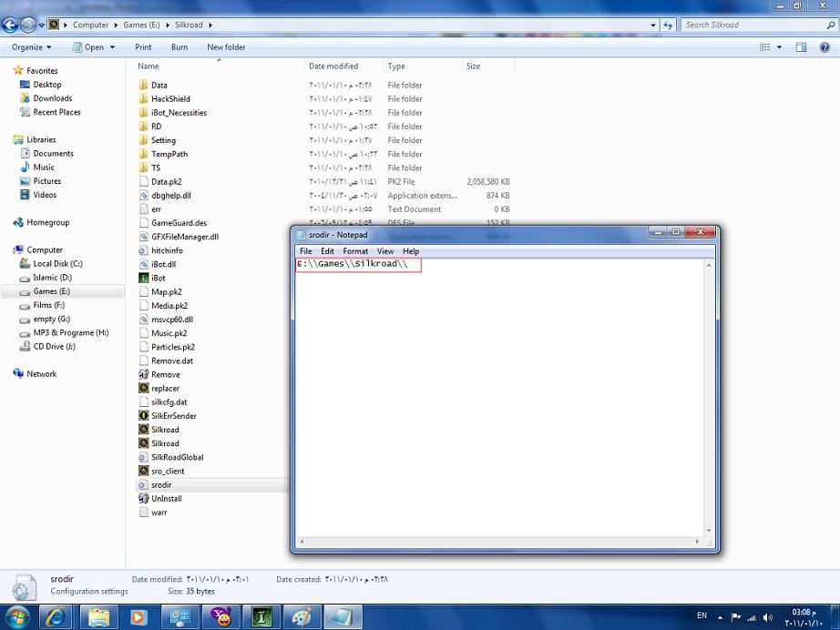The image size is (840, 630).
Task: Open the change view dropdown arrow
Action: click(x=779, y=47)
